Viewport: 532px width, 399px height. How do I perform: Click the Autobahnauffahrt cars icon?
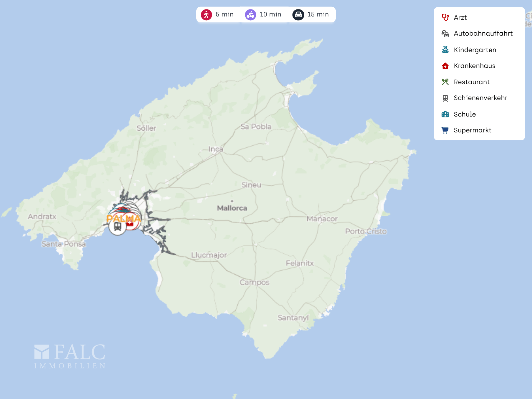pyautogui.click(x=445, y=34)
